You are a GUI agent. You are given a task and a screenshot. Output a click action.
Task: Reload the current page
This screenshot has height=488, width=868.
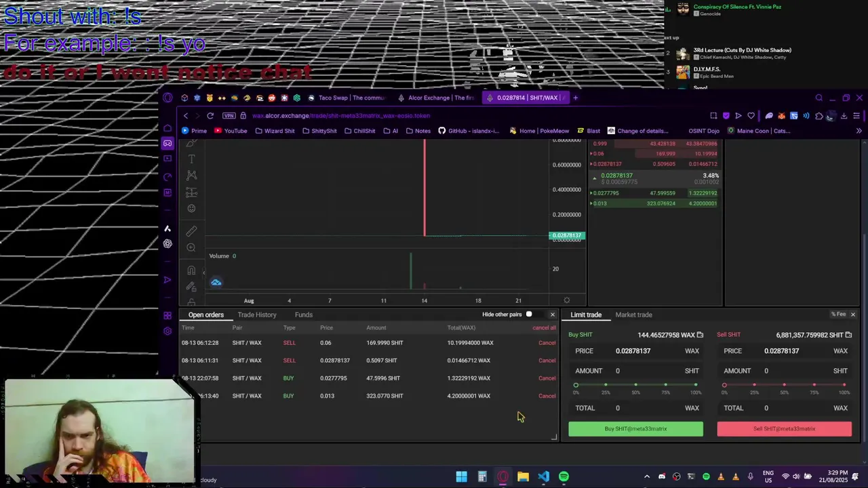click(210, 116)
